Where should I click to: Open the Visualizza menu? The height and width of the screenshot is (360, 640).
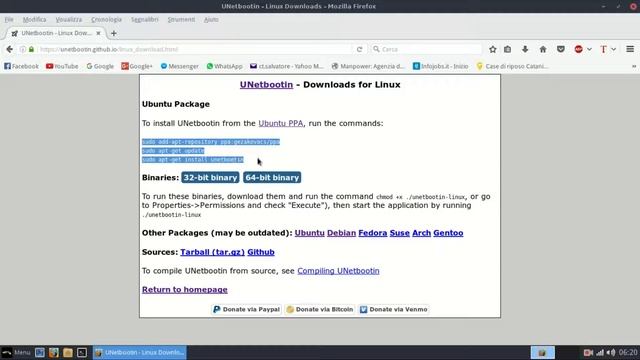69,20
